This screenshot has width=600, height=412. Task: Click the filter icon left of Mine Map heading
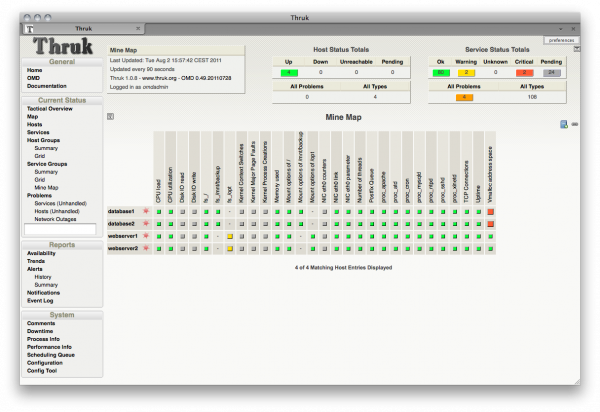(111, 117)
